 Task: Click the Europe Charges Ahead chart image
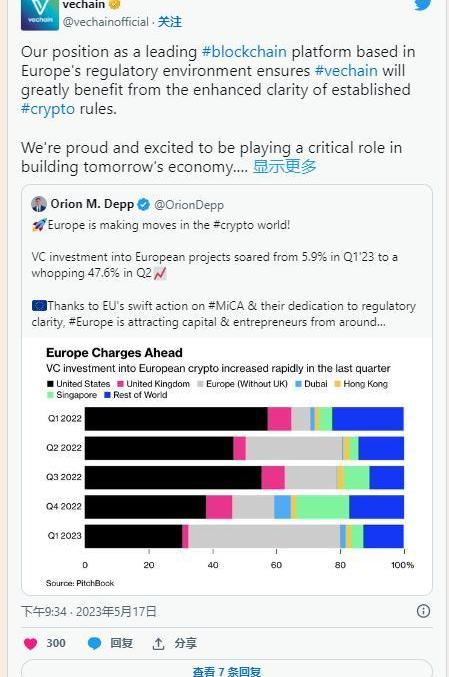227,466
